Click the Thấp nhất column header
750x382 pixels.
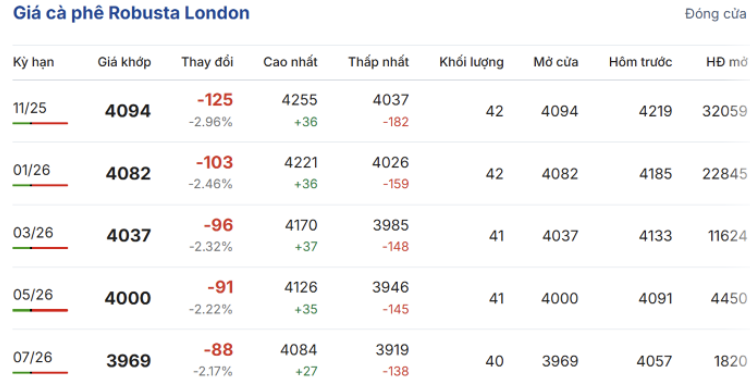pyautogui.click(x=378, y=62)
